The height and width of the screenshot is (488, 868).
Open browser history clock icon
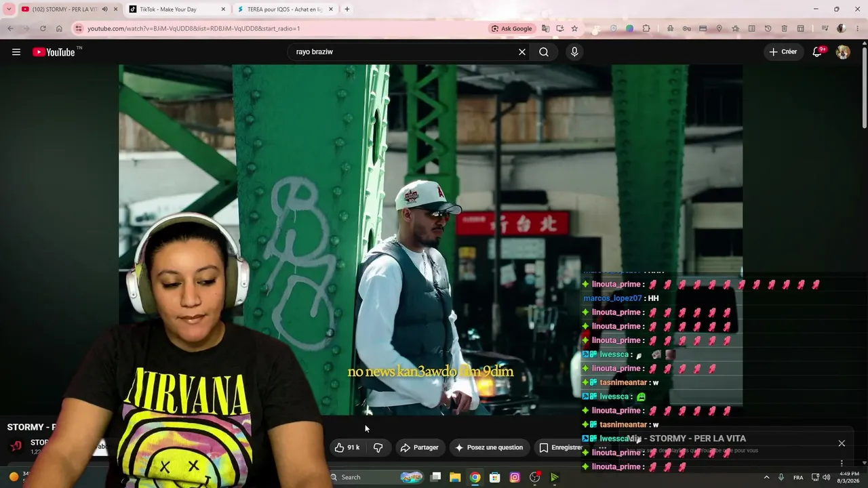tap(768, 28)
